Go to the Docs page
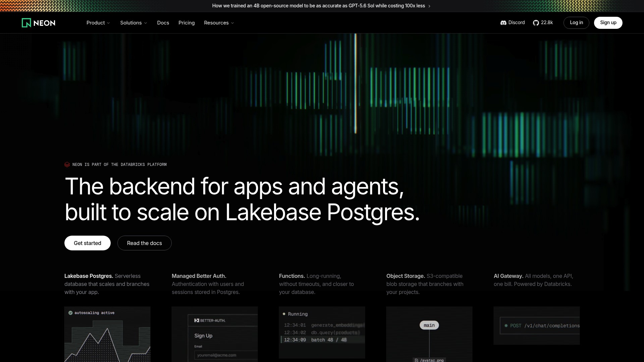644x362 pixels. (x=163, y=23)
